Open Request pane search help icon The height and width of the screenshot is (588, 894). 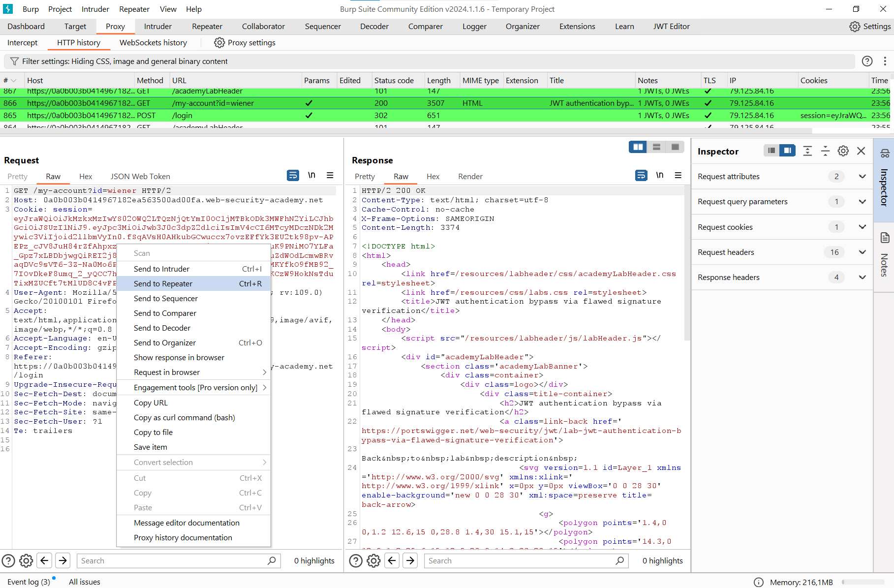[x=8, y=560]
